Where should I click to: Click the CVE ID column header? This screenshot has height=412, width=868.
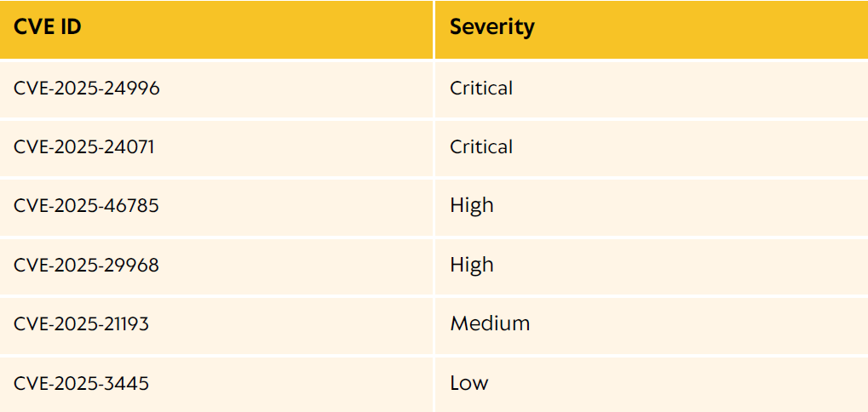tap(48, 27)
